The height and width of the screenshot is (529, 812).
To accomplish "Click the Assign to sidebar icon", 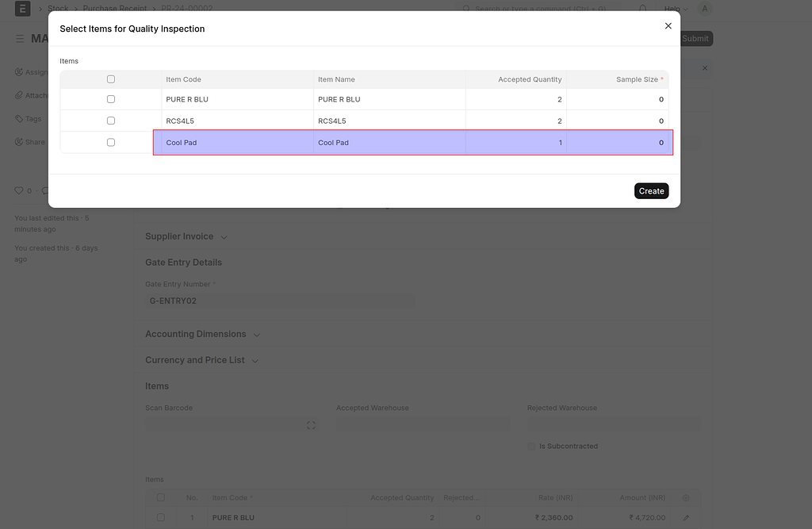I will (17, 72).
